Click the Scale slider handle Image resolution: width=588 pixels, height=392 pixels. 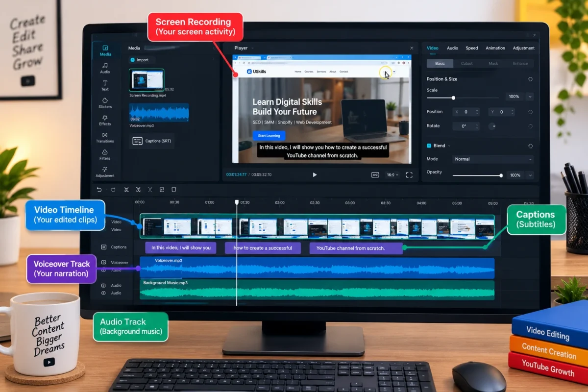(x=453, y=98)
